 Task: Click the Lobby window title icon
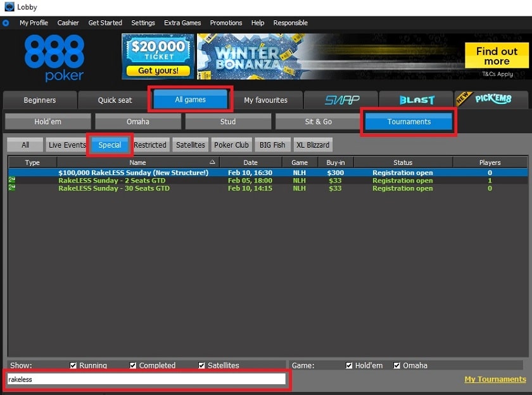(9, 7)
